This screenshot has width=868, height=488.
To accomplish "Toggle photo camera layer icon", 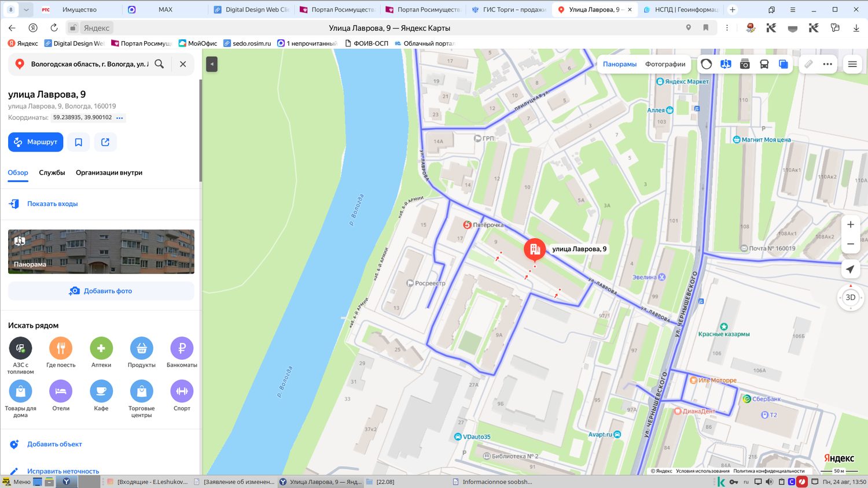I will [745, 64].
